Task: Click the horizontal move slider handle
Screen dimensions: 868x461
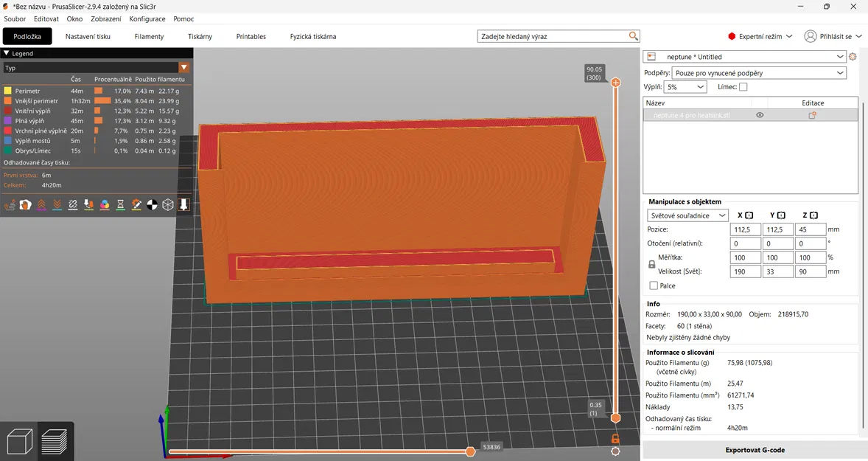Action: (x=470, y=451)
